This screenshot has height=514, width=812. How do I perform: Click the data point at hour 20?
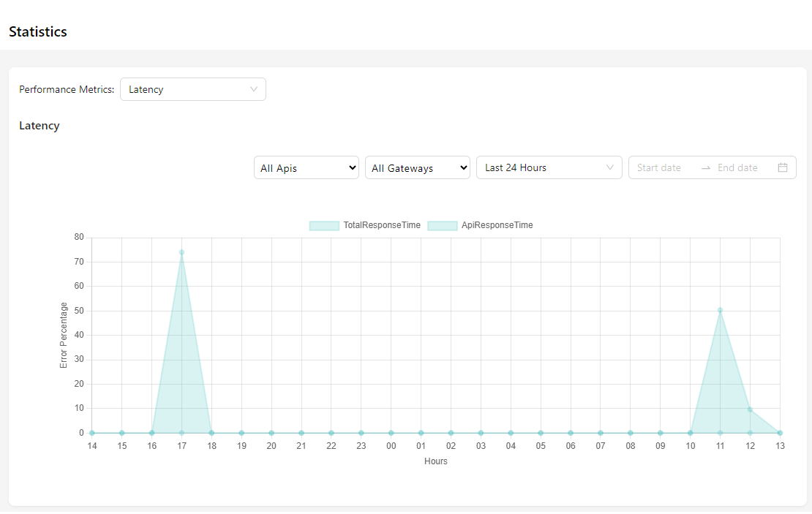pyautogui.click(x=271, y=433)
